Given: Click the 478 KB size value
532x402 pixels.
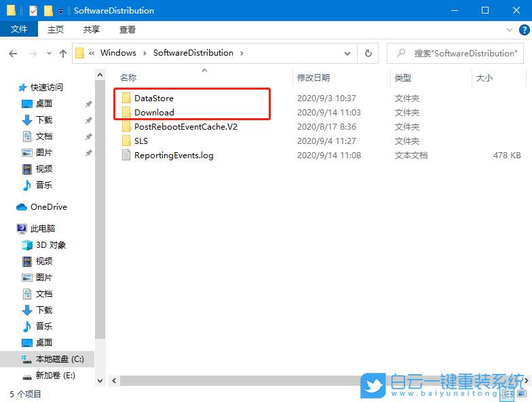Looking at the screenshot, I should click(x=507, y=155).
